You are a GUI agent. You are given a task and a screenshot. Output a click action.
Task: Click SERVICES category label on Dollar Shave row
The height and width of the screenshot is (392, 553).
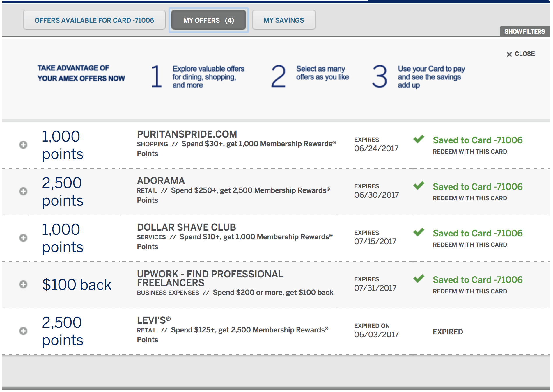tap(151, 237)
